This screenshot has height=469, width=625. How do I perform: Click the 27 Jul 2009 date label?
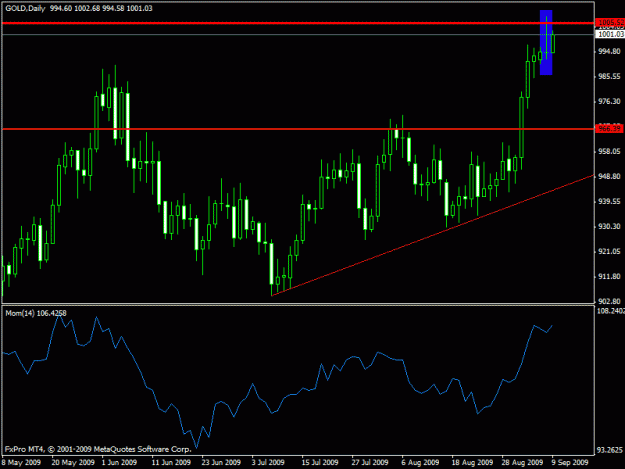[x=369, y=462]
